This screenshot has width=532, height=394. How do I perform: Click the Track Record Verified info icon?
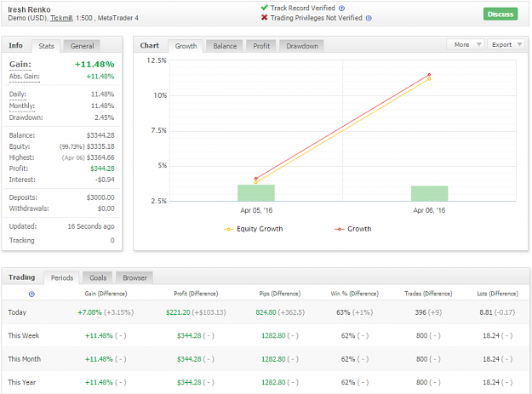(x=341, y=9)
